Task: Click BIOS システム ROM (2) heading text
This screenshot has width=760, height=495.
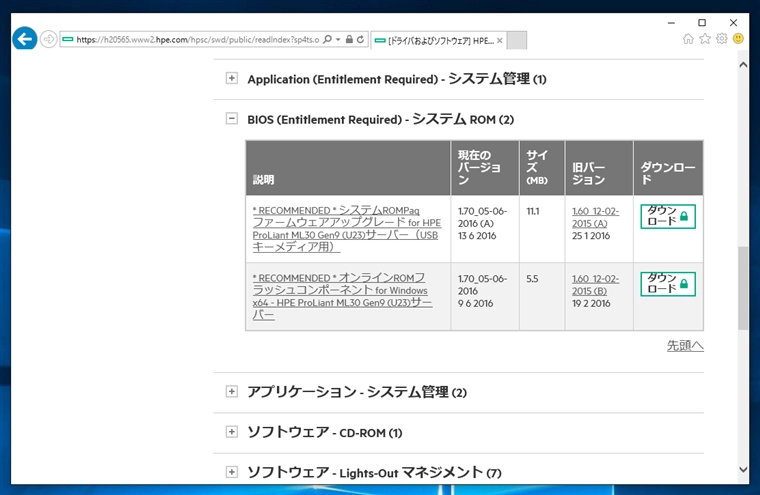Action: click(x=380, y=119)
